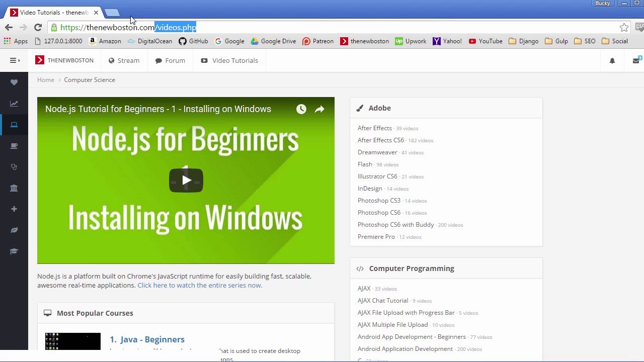Close the Video Tutorials browser tab
This screenshot has height=362, width=644.
click(96, 13)
